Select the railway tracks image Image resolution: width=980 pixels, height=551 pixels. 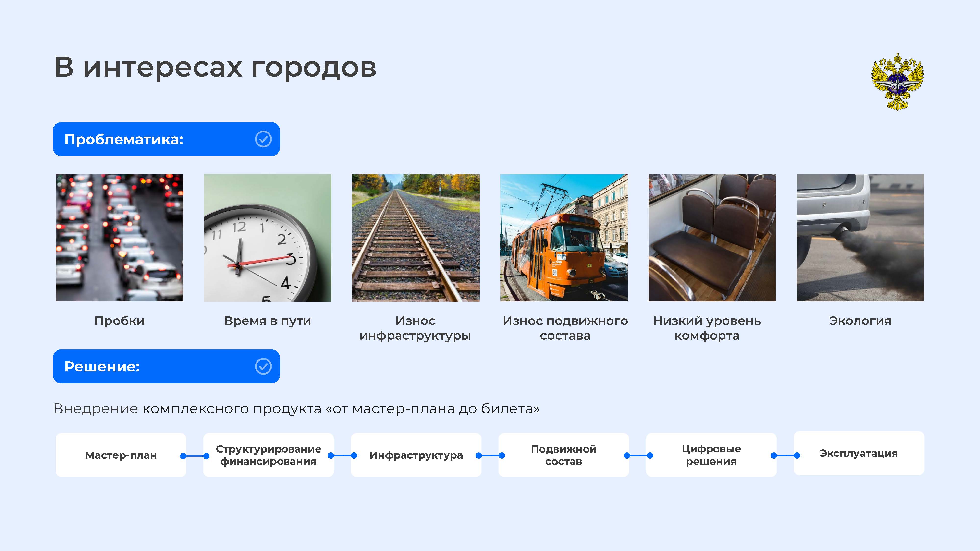(x=416, y=238)
